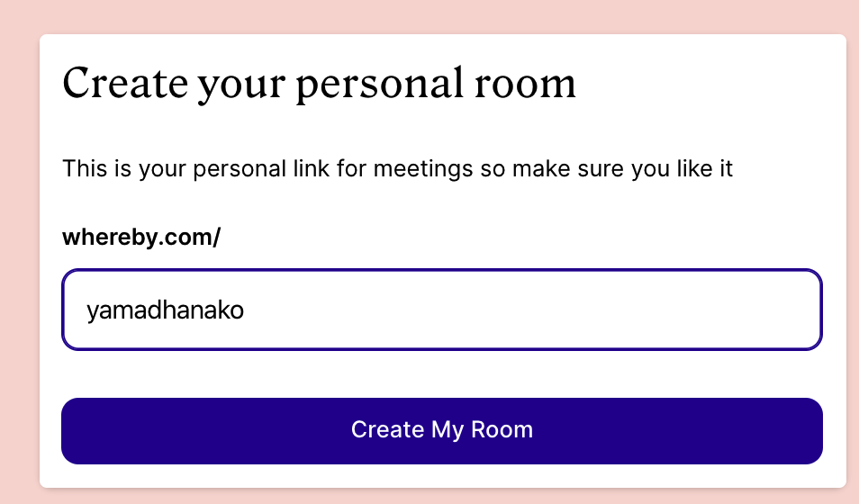Click the Create My Room button
This screenshot has width=859, height=504.
point(441,430)
